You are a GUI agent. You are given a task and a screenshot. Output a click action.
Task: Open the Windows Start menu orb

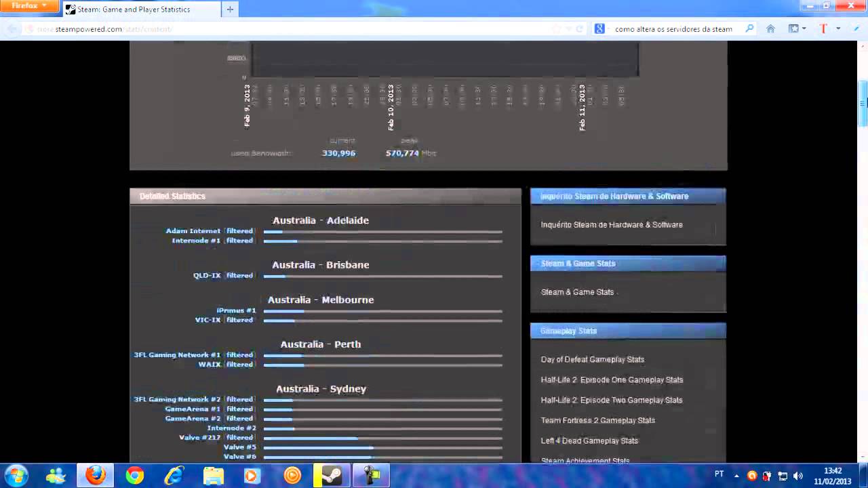[x=16, y=475]
